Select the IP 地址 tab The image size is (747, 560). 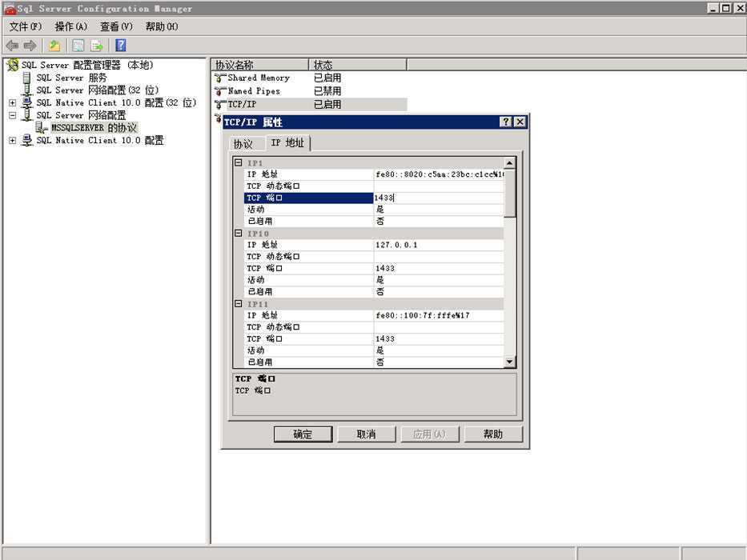click(287, 142)
